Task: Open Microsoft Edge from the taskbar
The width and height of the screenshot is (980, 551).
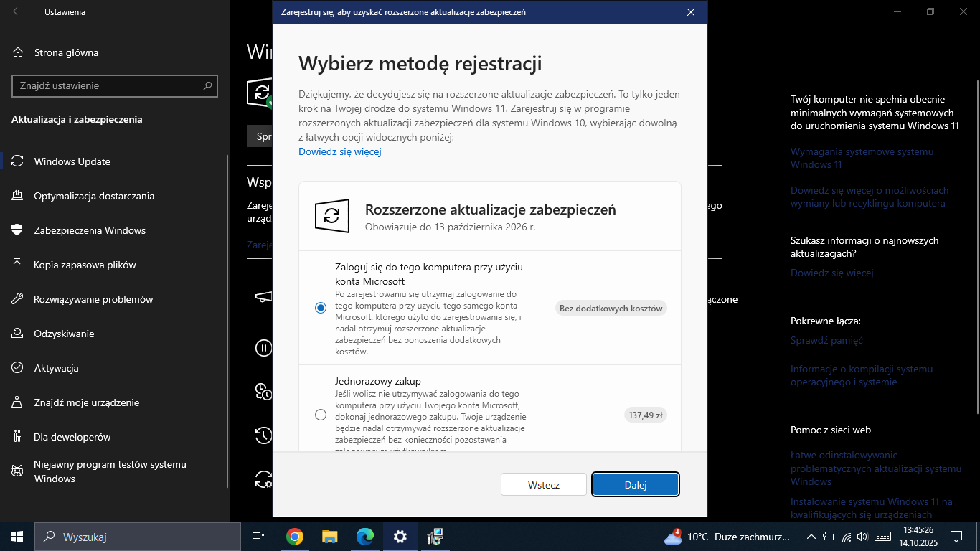Action: (365, 537)
